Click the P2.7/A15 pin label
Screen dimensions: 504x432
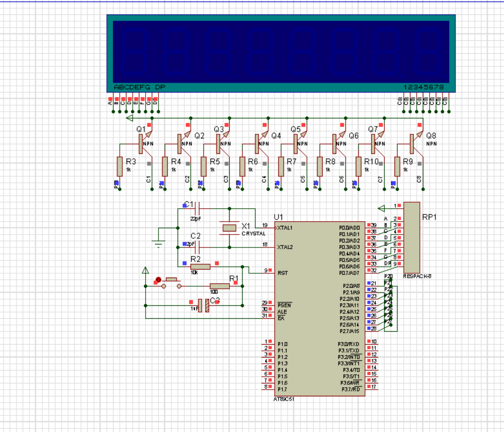(350, 331)
